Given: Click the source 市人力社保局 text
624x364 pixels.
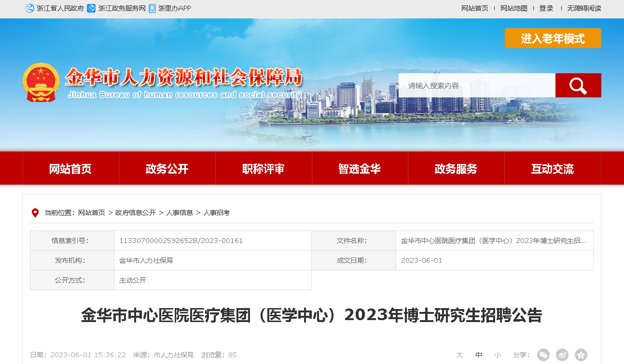Looking at the screenshot, I should 174,355.
